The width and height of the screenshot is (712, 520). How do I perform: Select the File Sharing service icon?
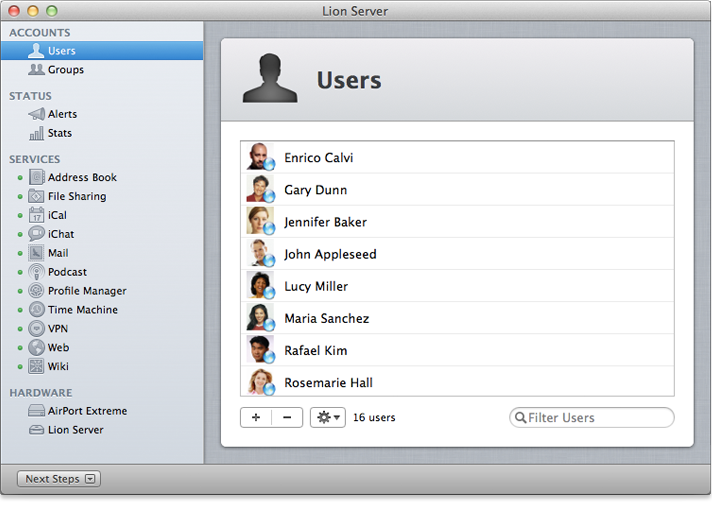37,196
